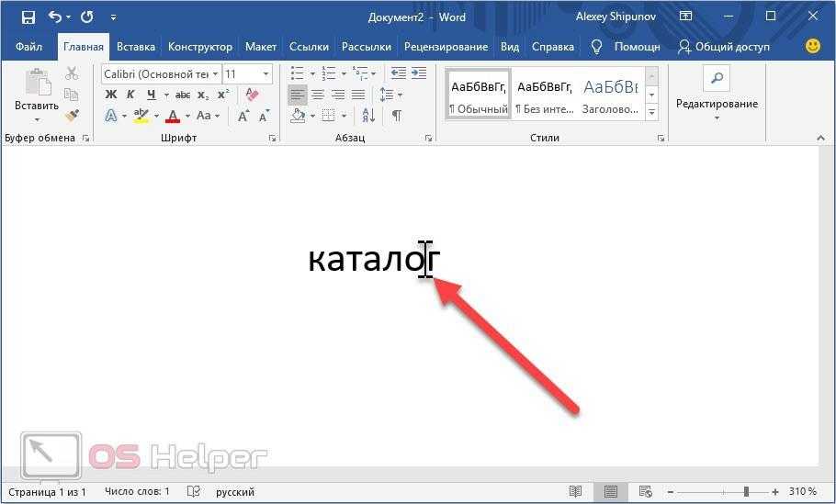The height and width of the screenshot is (504, 836).
Task: Click the zoom slider handle in status bar
Action: click(746, 492)
